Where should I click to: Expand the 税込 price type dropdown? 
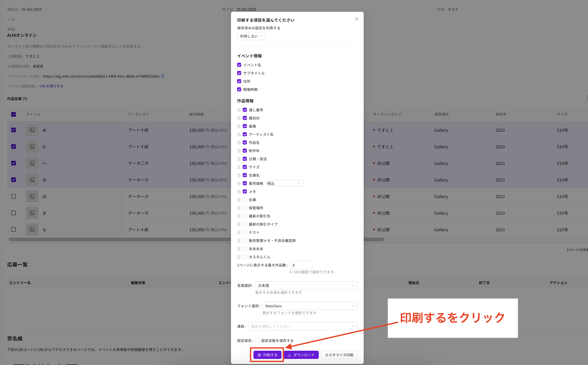[284, 184]
